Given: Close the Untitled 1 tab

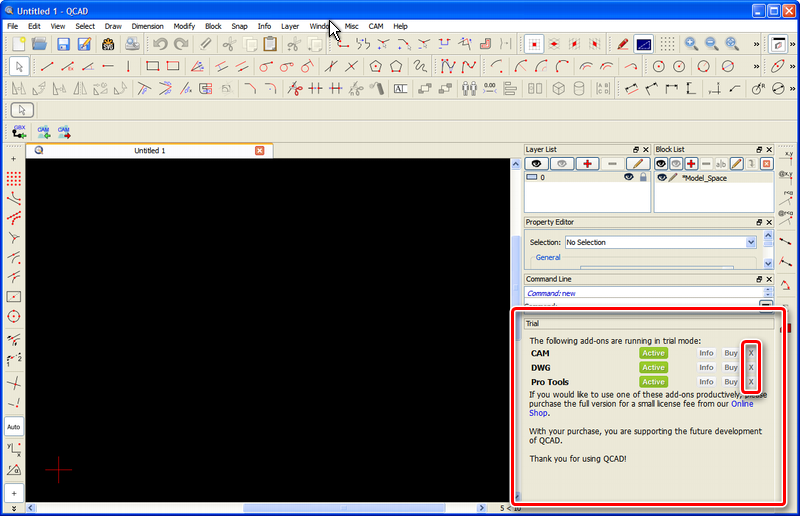Looking at the screenshot, I should tap(260, 151).
